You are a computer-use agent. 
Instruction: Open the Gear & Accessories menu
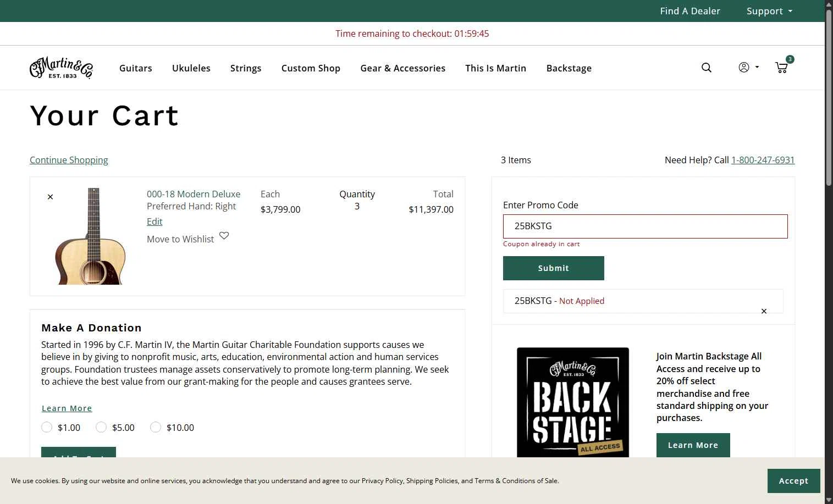coord(403,68)
